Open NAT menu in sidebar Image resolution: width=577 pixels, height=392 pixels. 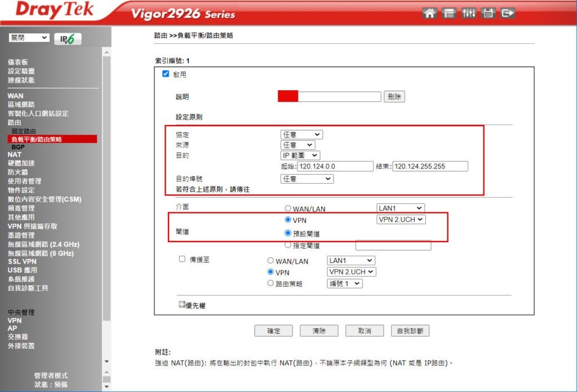[14, 154]
